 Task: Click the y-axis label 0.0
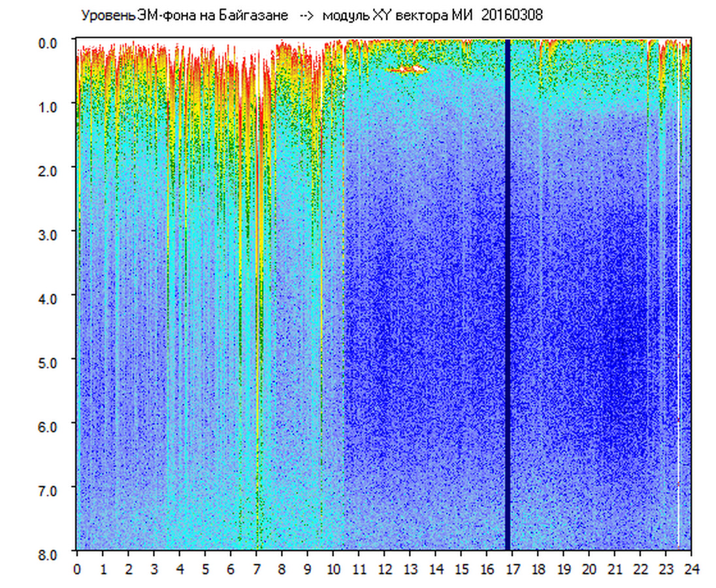[50, 42]
